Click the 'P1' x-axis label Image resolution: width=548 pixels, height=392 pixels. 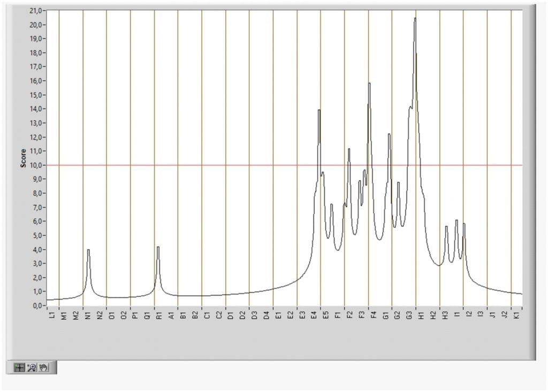click(135, 315)
